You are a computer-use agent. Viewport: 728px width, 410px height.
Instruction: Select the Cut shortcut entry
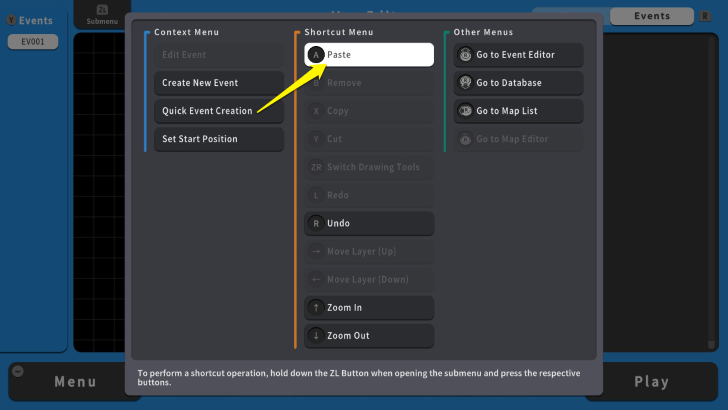click(x=369, y=139)
